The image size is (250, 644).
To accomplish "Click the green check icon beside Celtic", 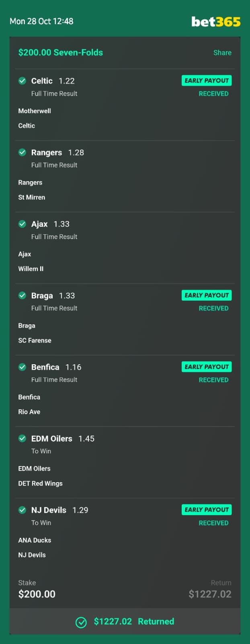I will point(23,80).
